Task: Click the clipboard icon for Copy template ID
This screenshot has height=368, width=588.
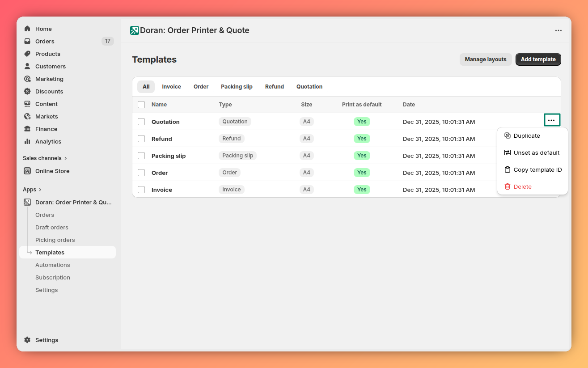Action: point(508,169)
